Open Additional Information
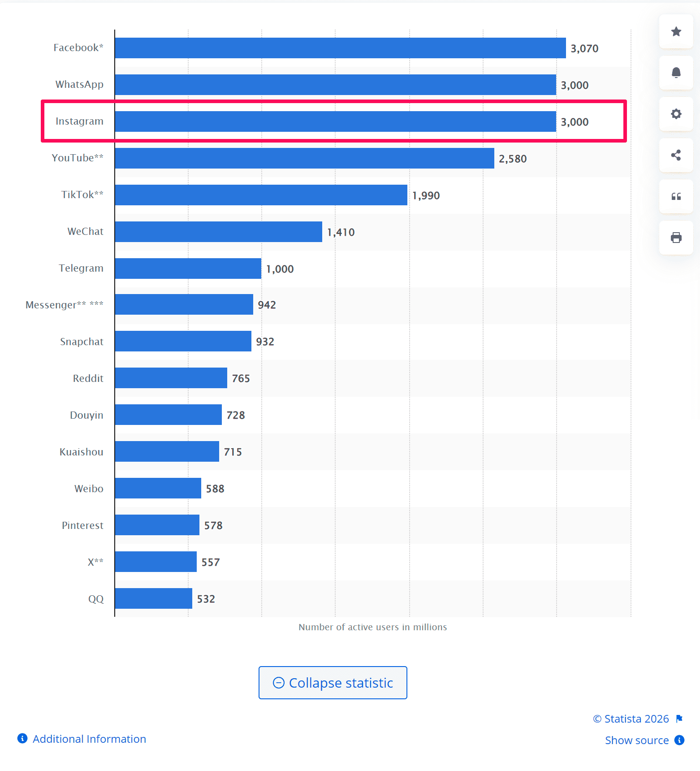700x771 pixels. pos(89,739)
